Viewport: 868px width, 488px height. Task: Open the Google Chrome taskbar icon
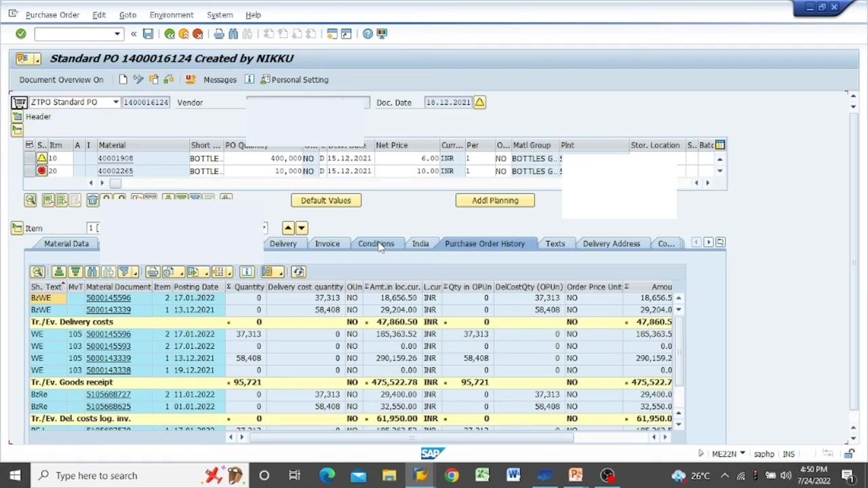(x=451, y=475)
